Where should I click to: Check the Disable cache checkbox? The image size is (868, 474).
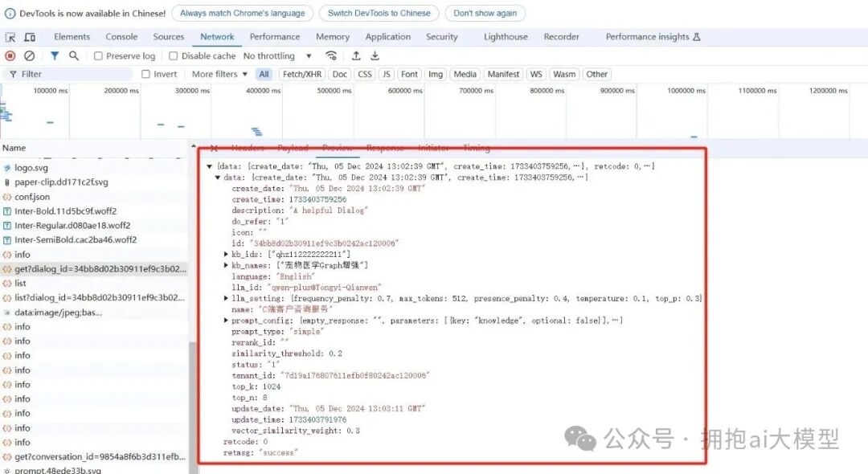tap(172, 55)
